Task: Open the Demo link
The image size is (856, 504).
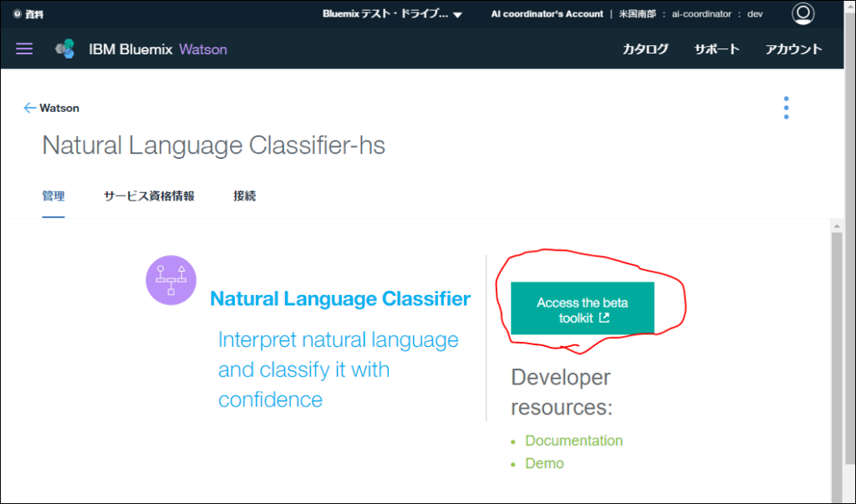Action: pyautogui.click(x=544, y=464)
